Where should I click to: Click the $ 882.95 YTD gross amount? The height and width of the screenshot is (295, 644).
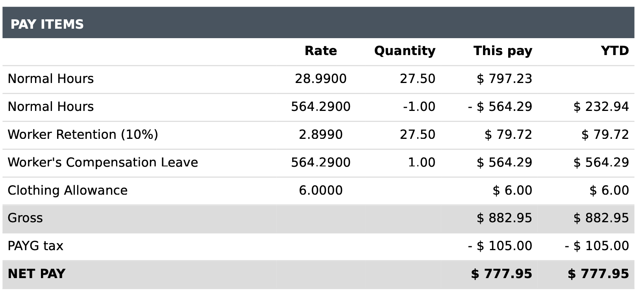tap(601, 218)
